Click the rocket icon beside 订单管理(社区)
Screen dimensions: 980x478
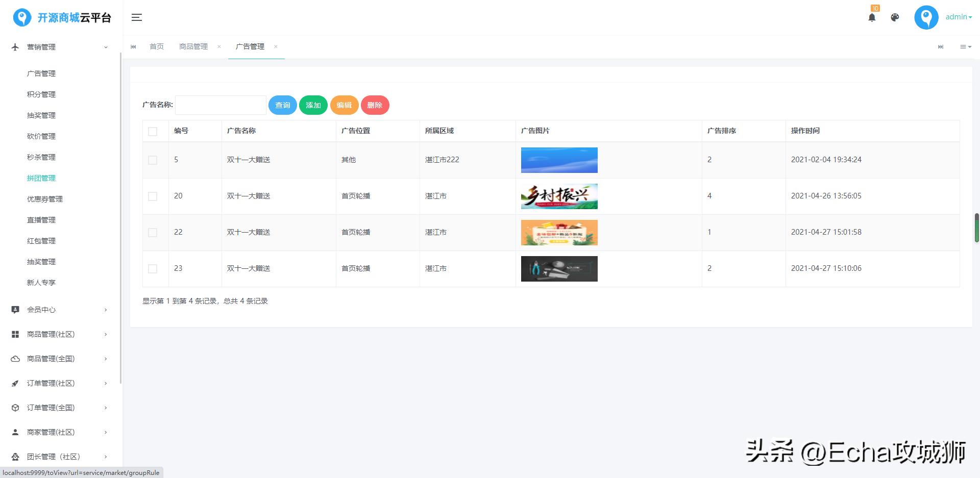tap(15, 383)
